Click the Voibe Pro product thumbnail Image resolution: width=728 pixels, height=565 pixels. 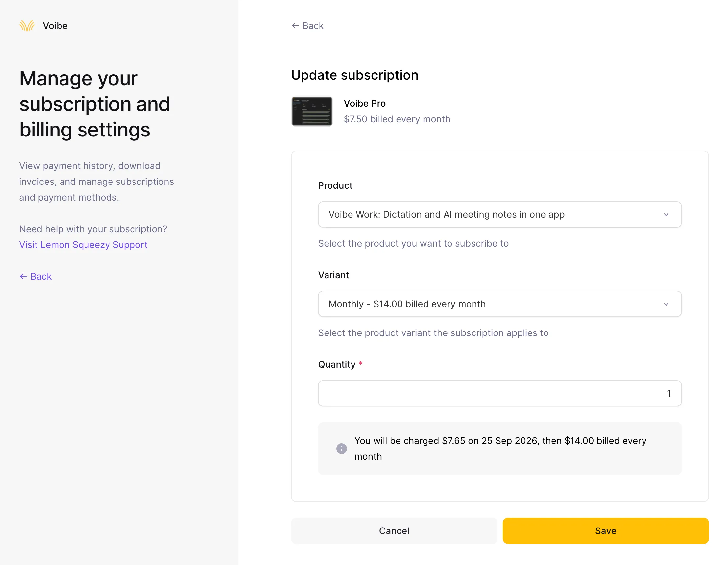coord(312,112)
